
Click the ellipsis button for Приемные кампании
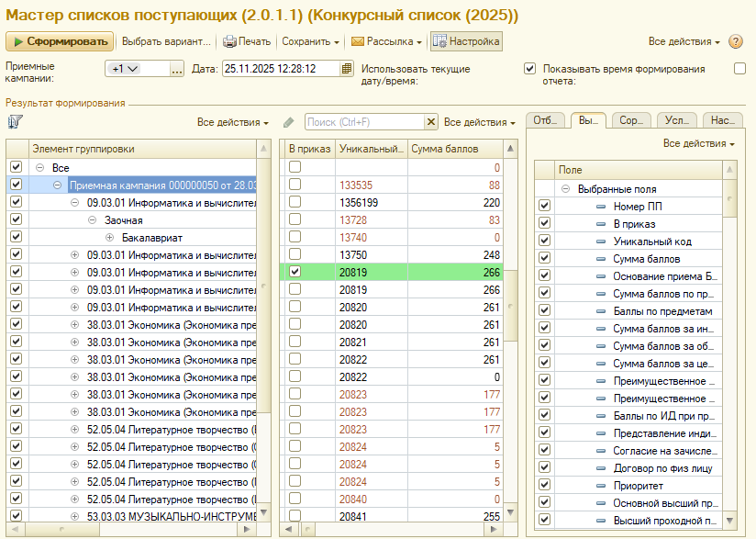(177, 69)
